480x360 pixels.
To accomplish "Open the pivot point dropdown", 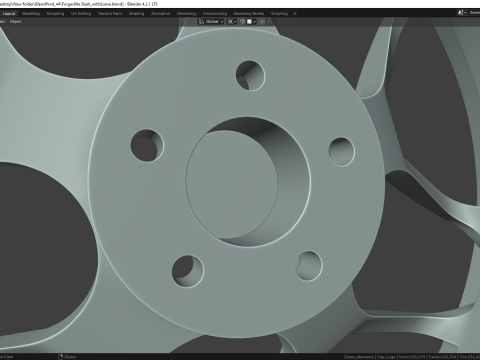I will pyautogui.click(x=232, y=22).
